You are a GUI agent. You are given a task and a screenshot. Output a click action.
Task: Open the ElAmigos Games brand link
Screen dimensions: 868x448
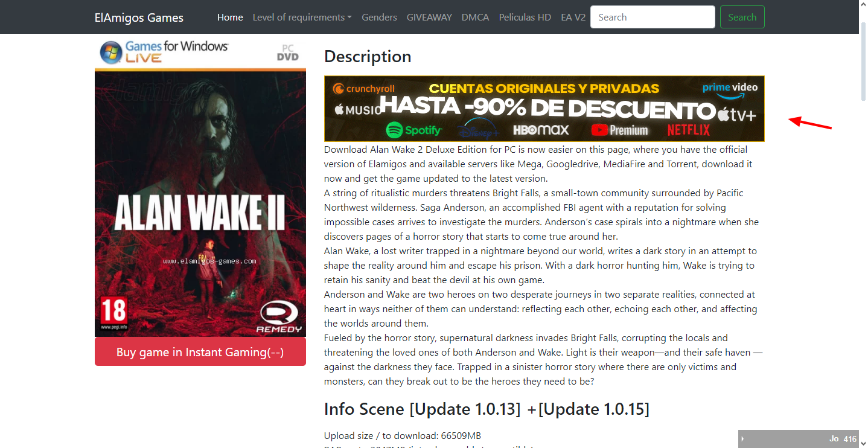click(139, 18)
